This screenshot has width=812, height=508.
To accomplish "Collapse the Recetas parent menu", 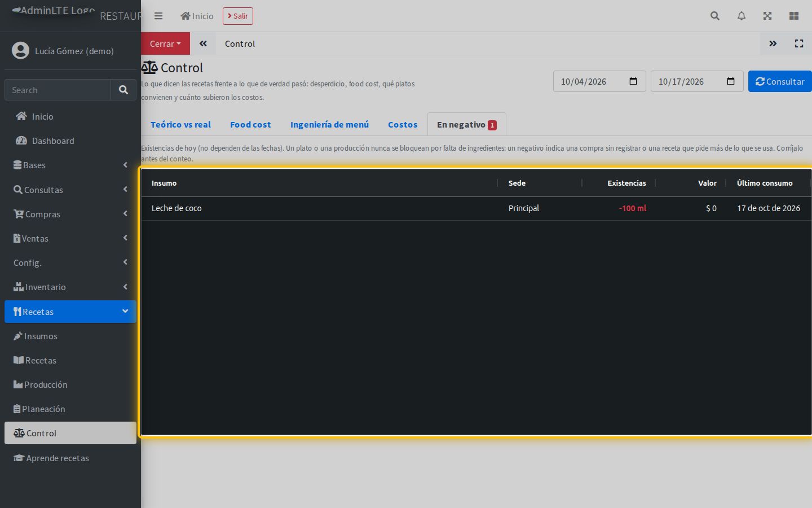I will click(x=70, y=312).
